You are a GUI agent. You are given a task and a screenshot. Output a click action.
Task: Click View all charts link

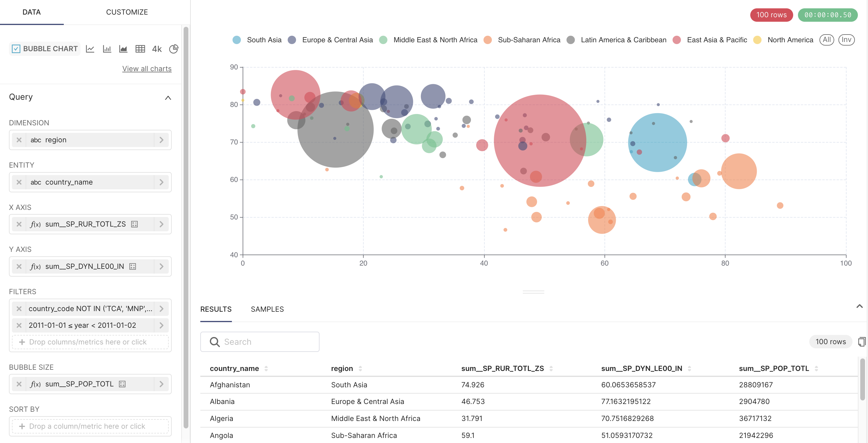pos(147,69)
